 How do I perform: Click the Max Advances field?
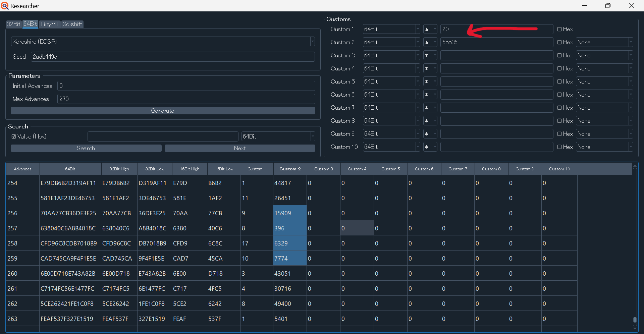(x=186, y=99)
